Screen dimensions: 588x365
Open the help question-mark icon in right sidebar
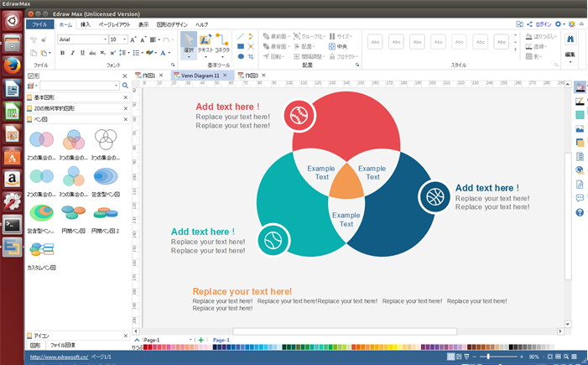[580, 213]
